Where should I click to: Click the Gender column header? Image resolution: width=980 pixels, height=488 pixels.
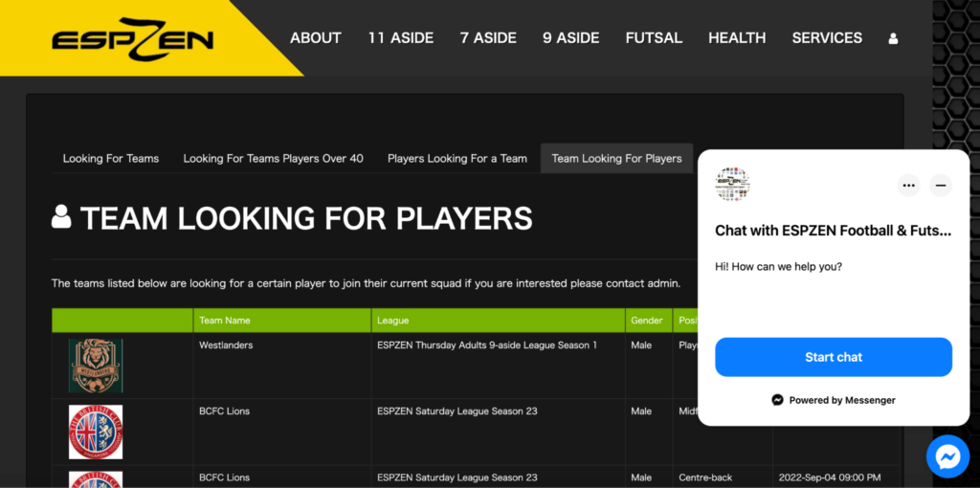coord(649,321)
